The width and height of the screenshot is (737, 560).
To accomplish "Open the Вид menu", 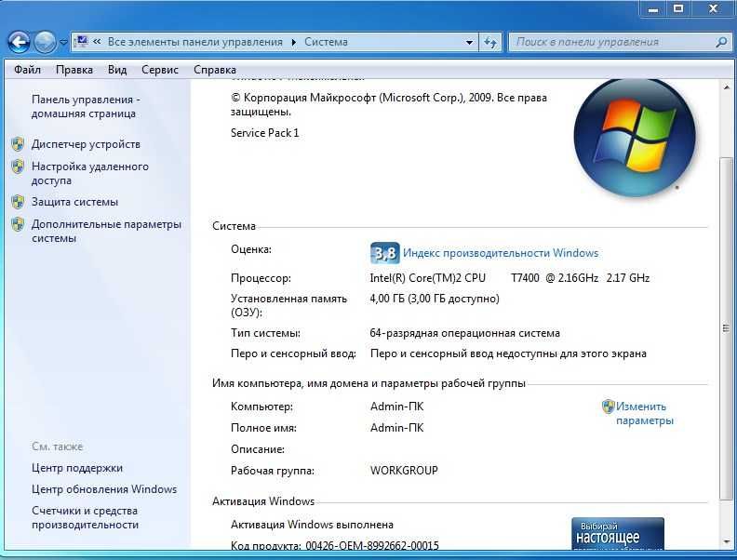I will tap(117, 70).
